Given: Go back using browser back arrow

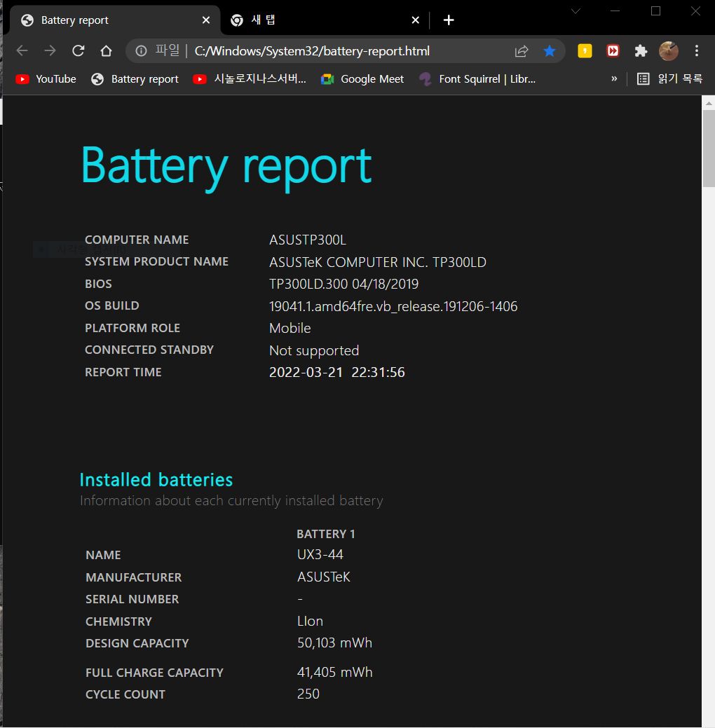Looking at the screenshot, I should [22, 50].
